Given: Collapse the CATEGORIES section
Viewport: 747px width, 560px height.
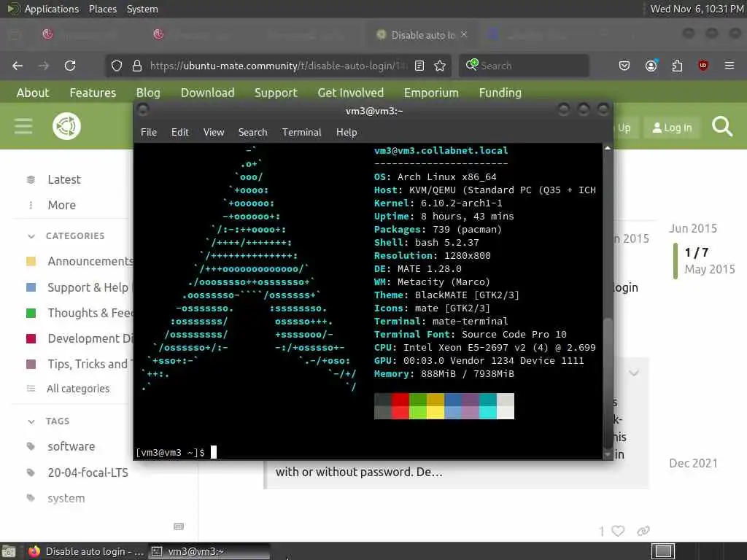Looking at the screenshot, I should click(31, 236).
